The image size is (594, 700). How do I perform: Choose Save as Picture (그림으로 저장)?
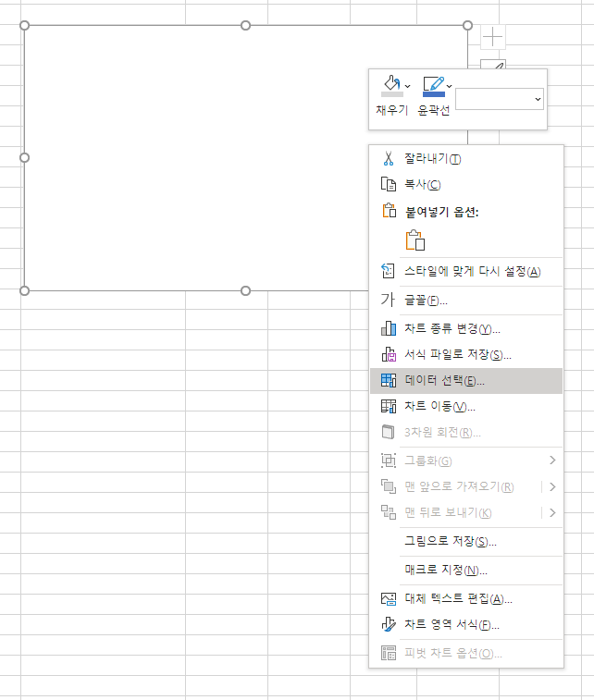[x=466, y=542]
